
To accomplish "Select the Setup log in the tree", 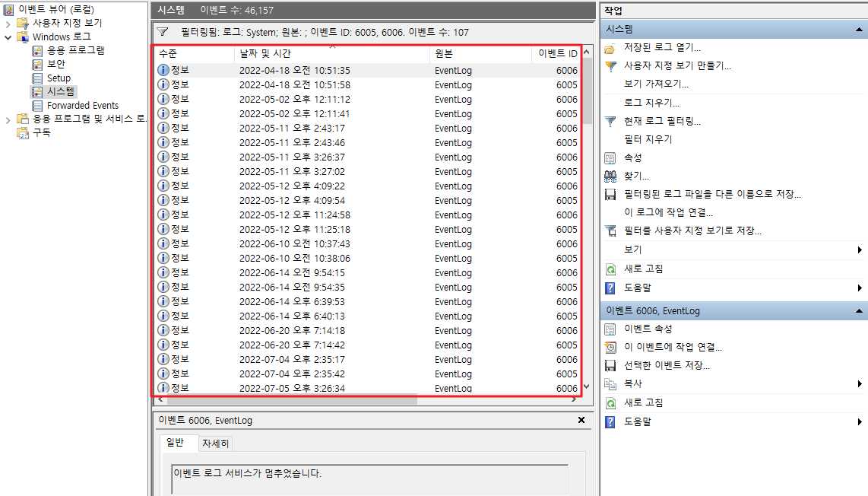I will (59, 78).
